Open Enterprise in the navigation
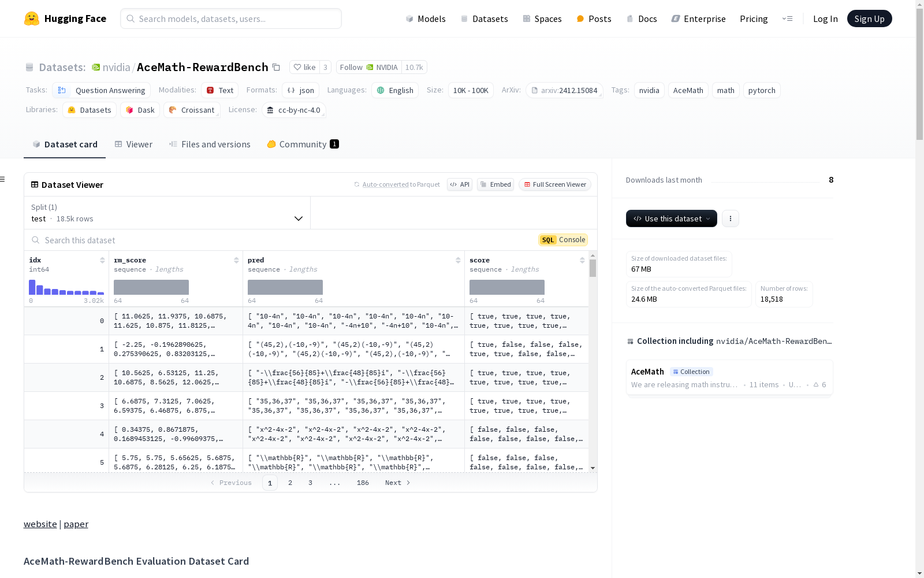The width and height of the screenshot is (924, 578). point(698,18)
